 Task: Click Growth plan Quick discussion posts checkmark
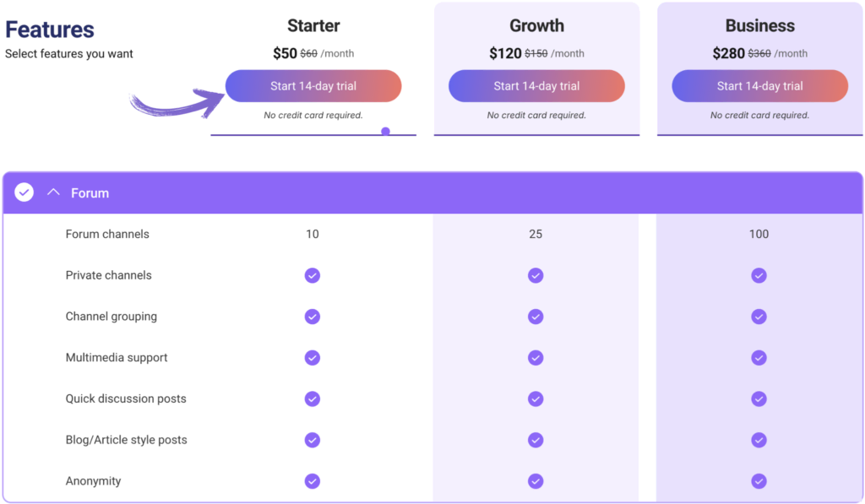pyautogui.click(x=536, y=398)
